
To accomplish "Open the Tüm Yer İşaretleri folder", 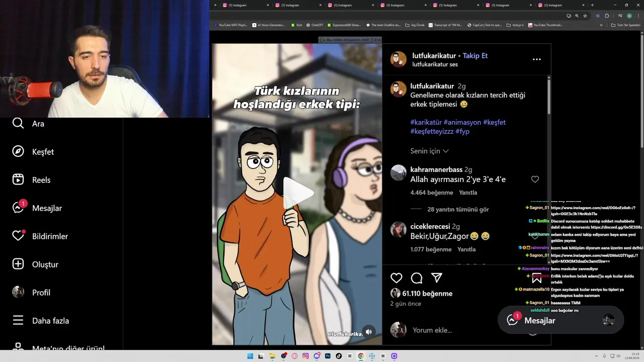I will tap(625, 25).
